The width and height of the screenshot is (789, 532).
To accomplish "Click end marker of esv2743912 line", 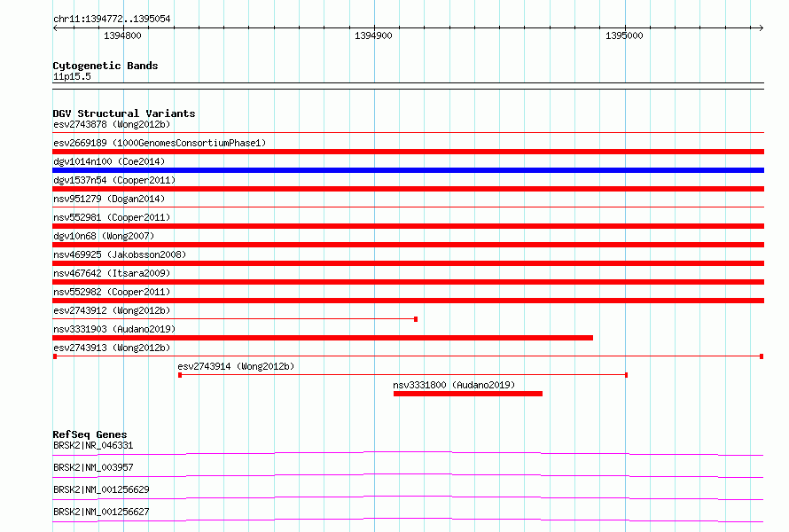I will point(416,319).
